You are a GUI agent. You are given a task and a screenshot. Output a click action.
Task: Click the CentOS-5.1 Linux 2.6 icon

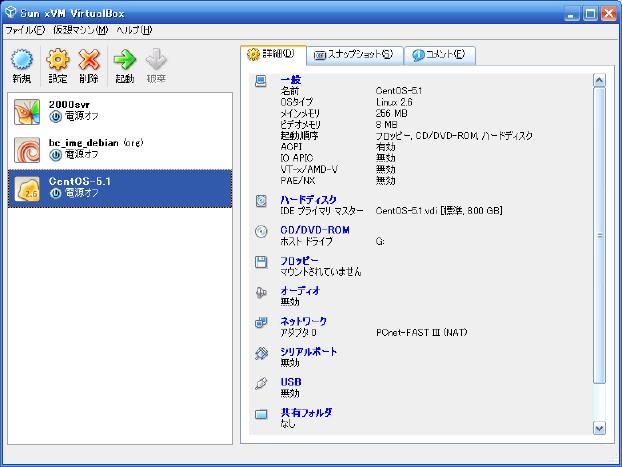tap(27, 189)
